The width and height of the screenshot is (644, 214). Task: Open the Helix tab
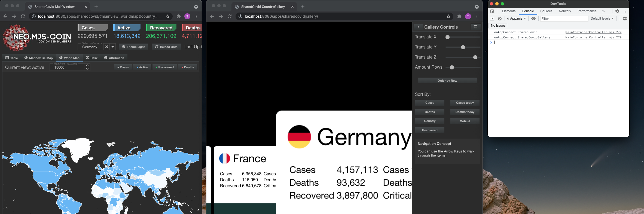[92, 58]
